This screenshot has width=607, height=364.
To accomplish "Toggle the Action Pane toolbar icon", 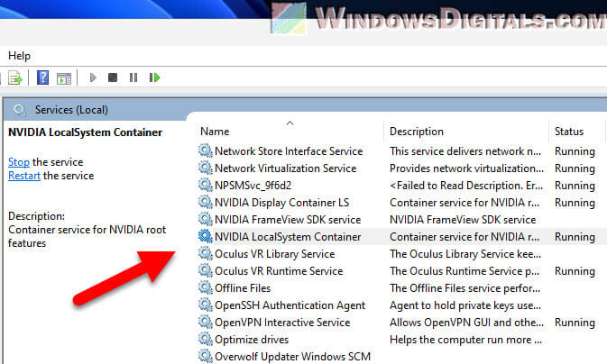I will [x=64, y=78].
